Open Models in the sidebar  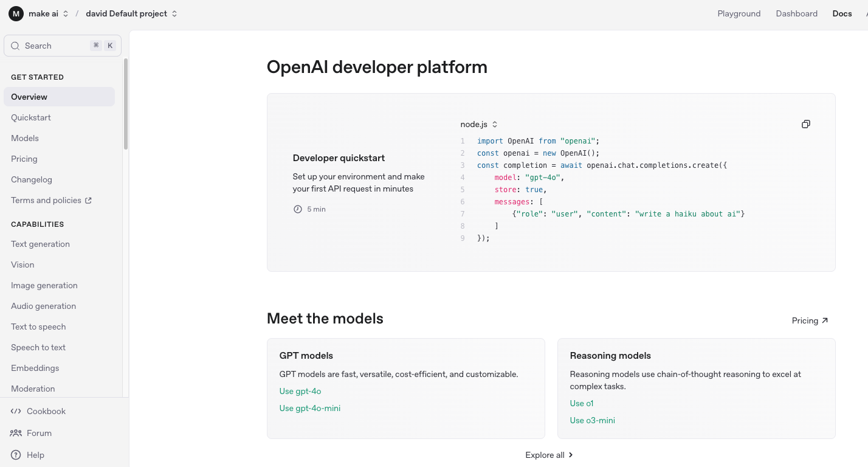(x=25, y=138)
